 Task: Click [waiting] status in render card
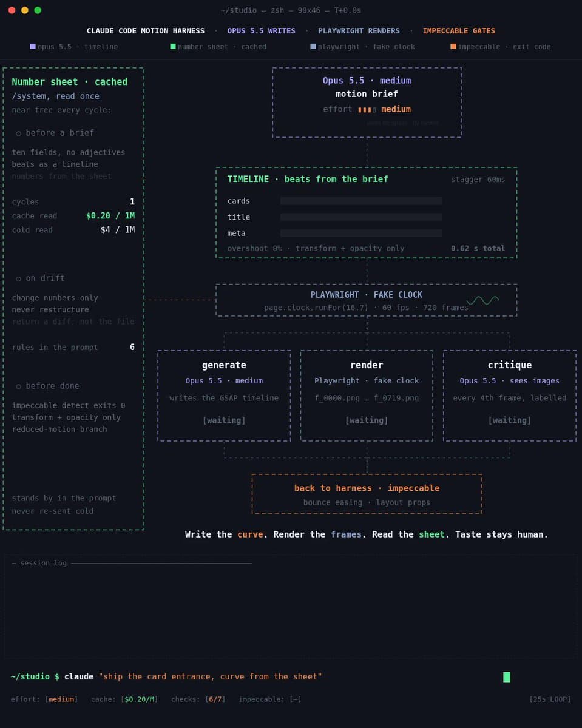(x=367, y=420)
